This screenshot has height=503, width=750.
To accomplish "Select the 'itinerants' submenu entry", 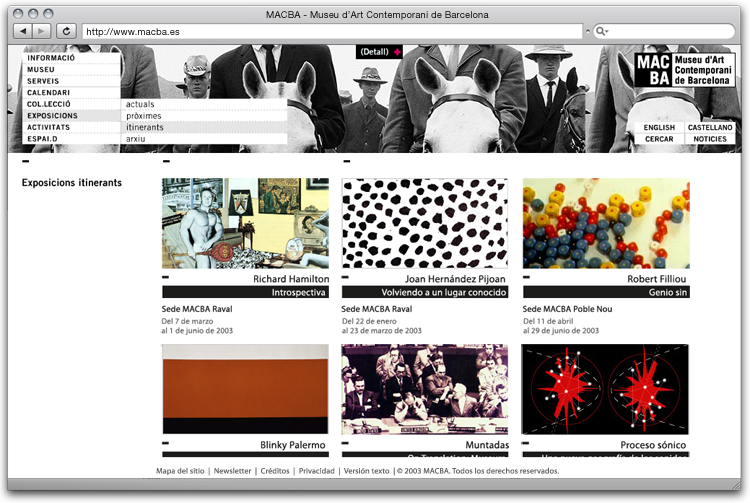I will pyautogui.click(x=145, y=127).
